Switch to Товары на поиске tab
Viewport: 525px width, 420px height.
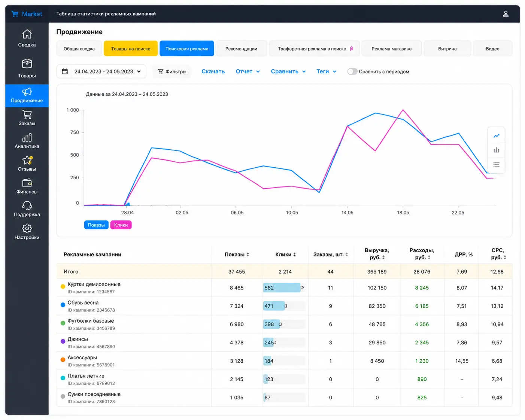tap(131, 49)
